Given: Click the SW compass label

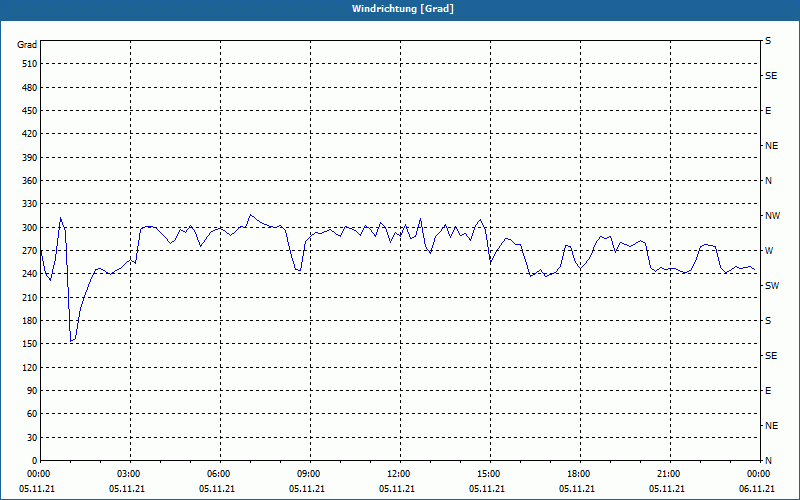Looking at the screenshot, I should click(772, 286).
